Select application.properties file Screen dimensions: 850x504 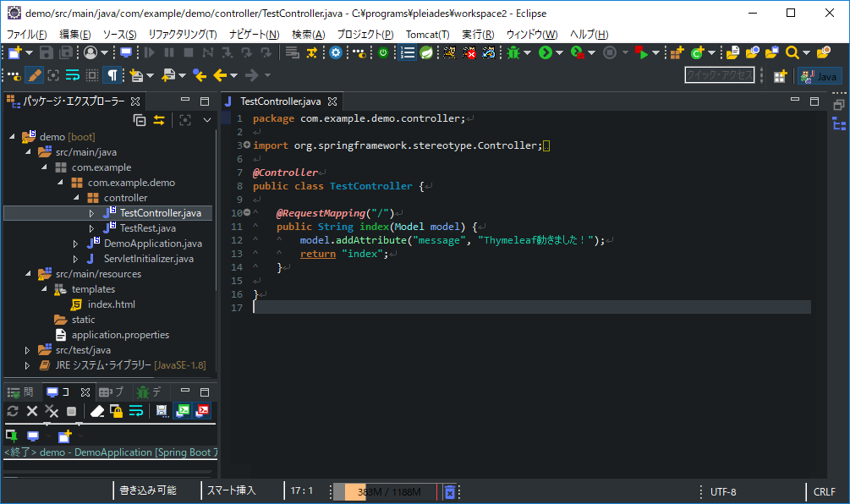coord(120,334)
